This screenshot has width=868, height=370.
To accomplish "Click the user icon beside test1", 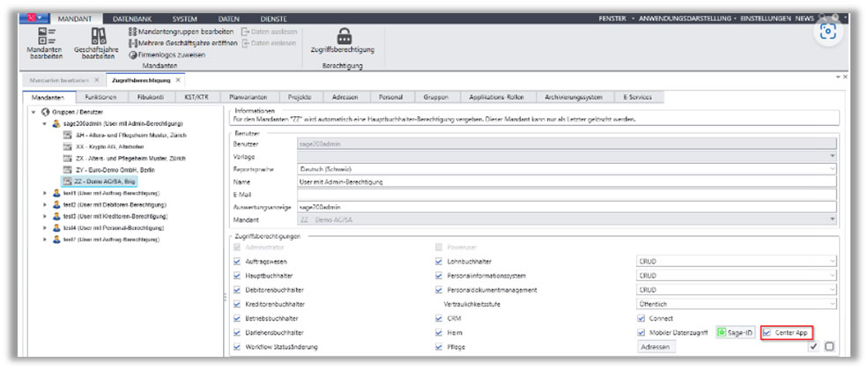I will [x=56, y=194].
